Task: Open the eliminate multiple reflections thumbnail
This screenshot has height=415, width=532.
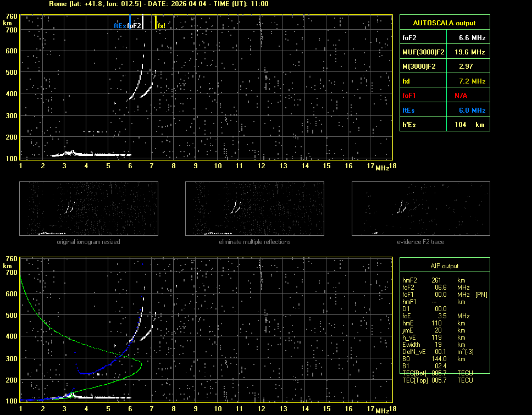Action: click(254, 208)
